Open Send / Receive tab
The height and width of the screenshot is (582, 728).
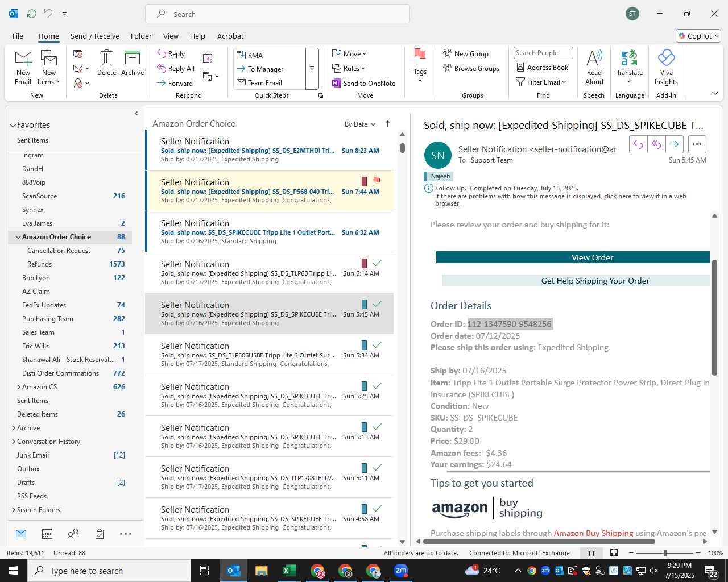click(95, 36)
